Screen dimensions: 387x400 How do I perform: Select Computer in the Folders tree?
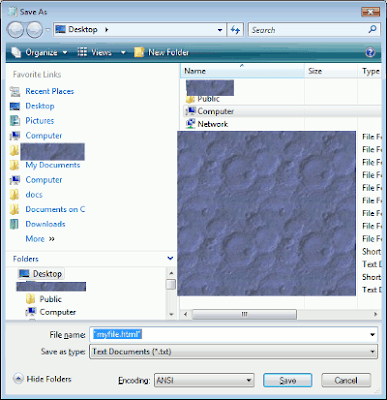(58, 312)
